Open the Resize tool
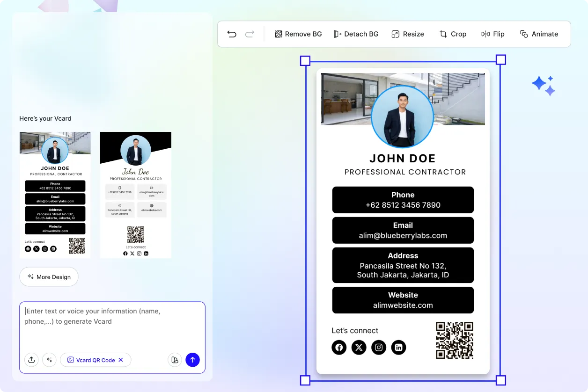This screenshot has height=392, width=588. pyautogui.click(x=407, y=34)
